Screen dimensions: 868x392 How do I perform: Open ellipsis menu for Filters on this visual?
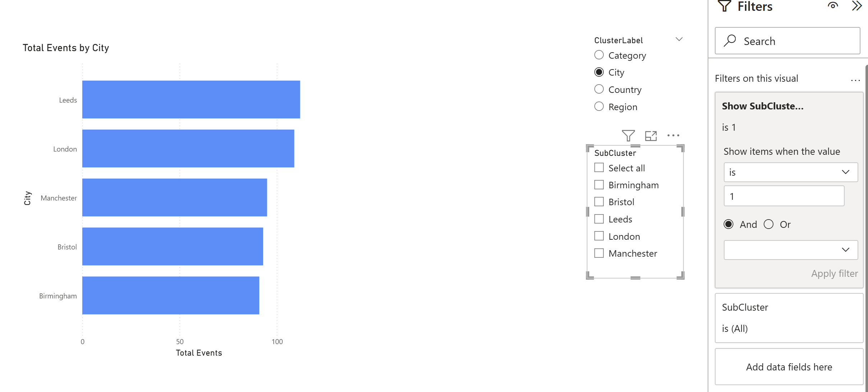point(855,80)
